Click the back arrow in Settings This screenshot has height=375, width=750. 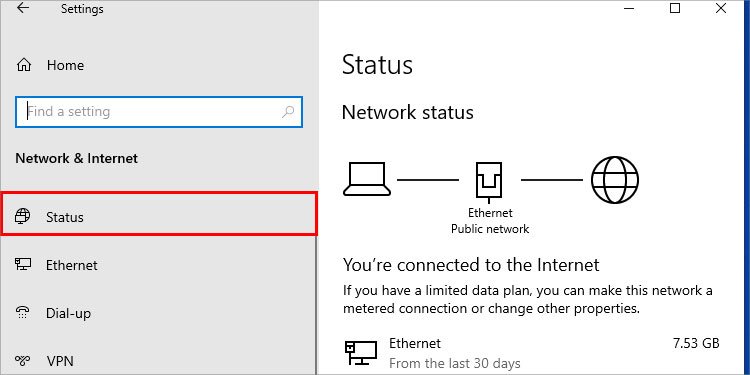coord(23,8)
